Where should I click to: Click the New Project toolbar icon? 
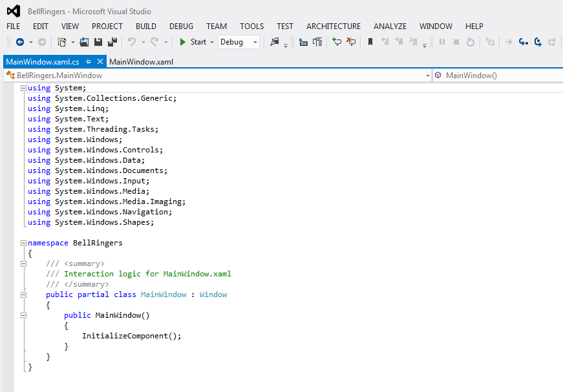click(62, 42)
